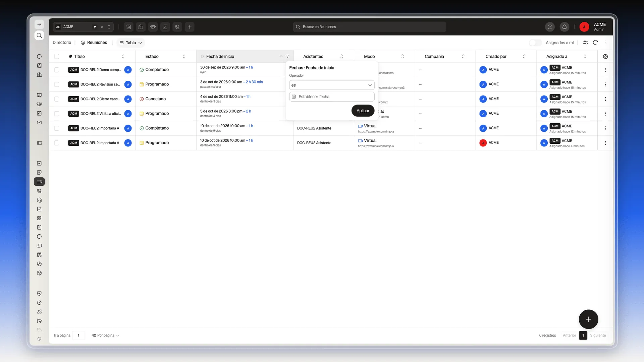Viewport: 644px width, 362px height.
Task: Open the 40 Por página dropdown
Action: point(105,335)
